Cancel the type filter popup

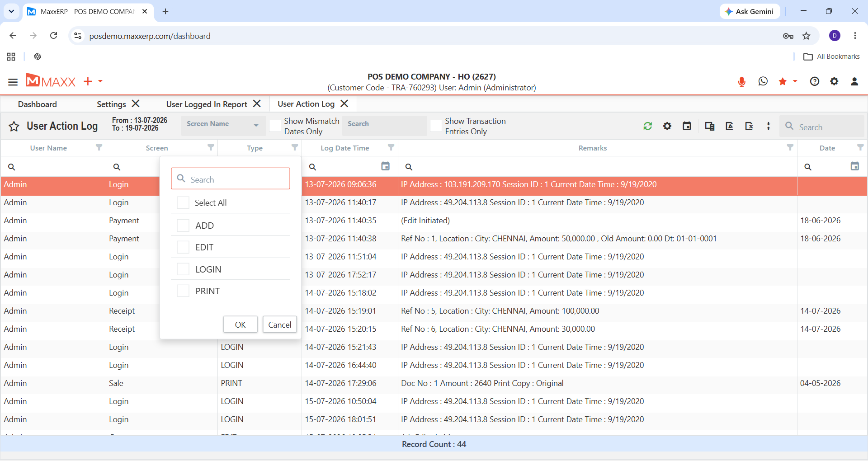click(x=280, y=325)
